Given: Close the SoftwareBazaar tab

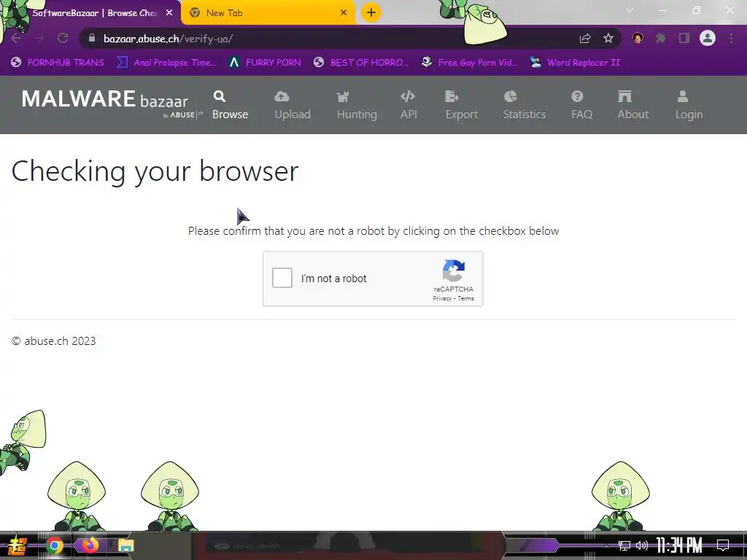Looking at the screenshot, I should pyautogui.click(x=169, y=13).
